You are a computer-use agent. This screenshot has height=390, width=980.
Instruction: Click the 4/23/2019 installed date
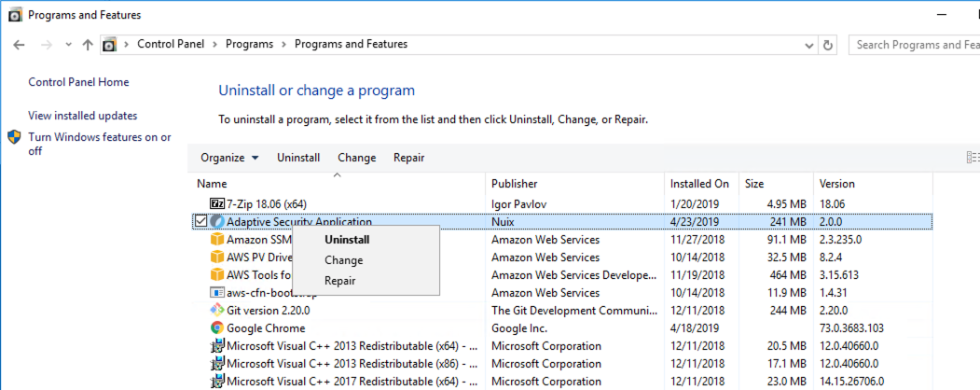click(x=695, y=221)
